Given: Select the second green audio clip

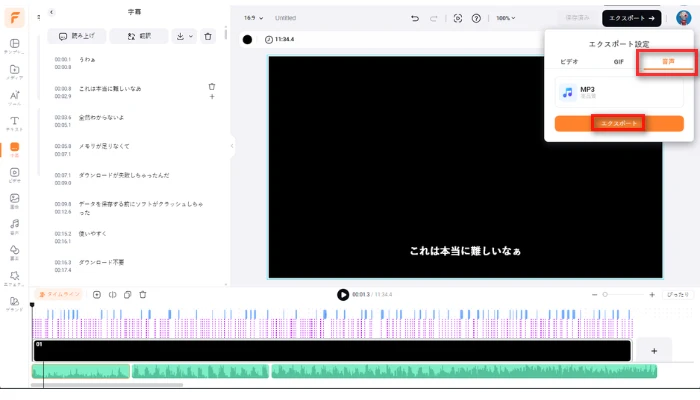Looking at the screenshot, I should [200, 371].
